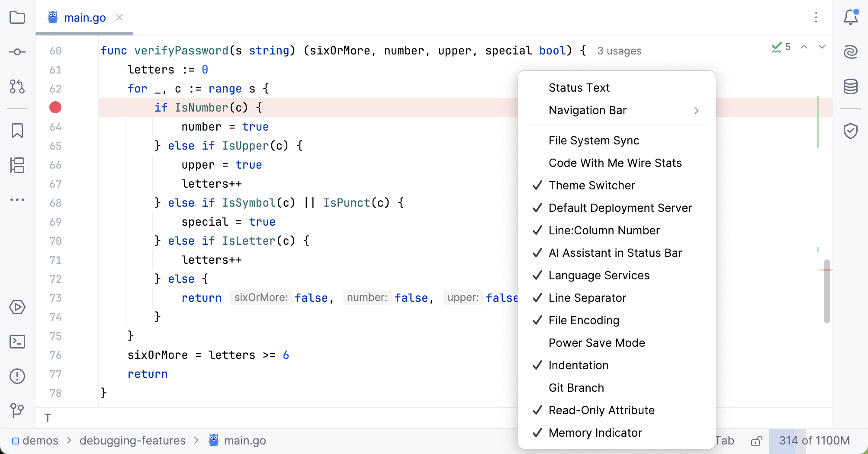Open editor tab options menu
This screenshot has height=454, width=868.
[816, 18]
